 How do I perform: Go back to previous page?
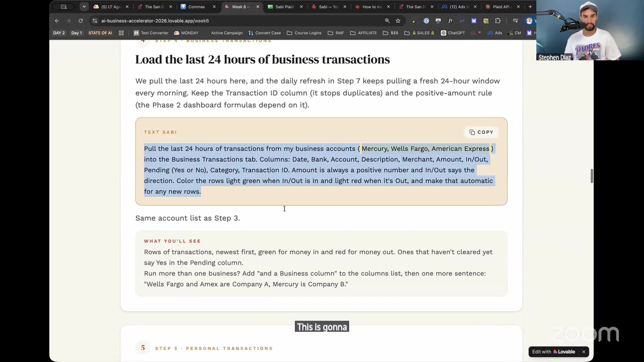coord(57,21)
